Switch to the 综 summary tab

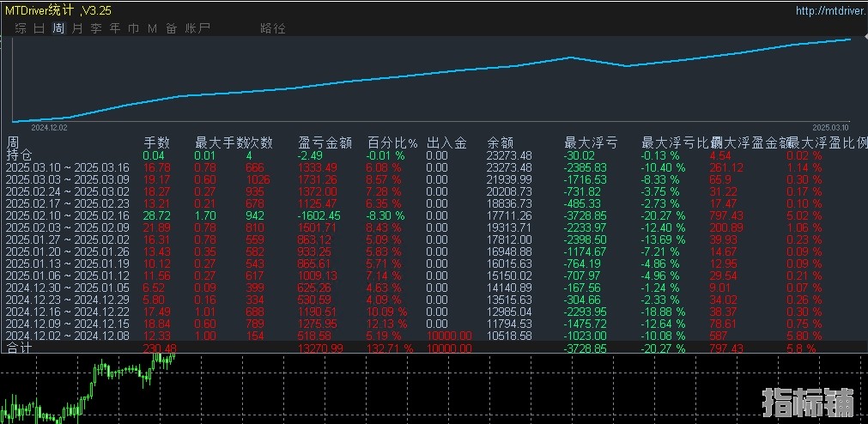pos(20,28)
